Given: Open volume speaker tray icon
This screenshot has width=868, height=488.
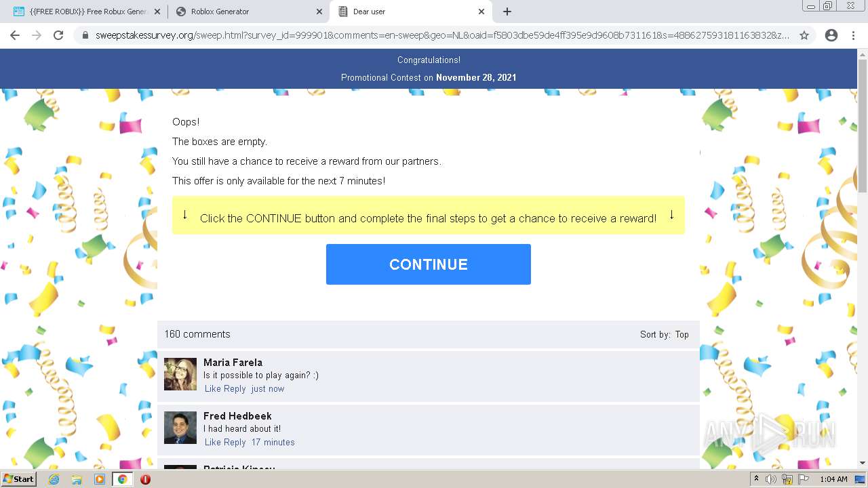Looking at the screenshot, I should 771,479.
